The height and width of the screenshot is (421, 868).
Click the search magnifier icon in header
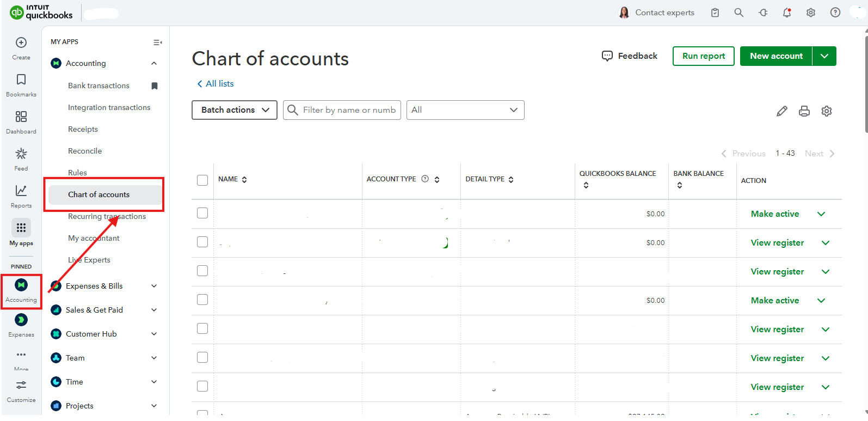738,13
